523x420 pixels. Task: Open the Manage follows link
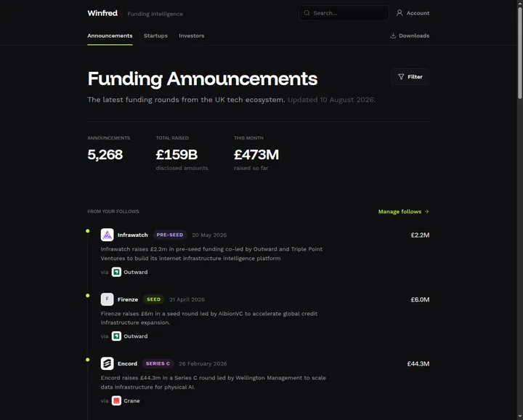pos(404,211)
